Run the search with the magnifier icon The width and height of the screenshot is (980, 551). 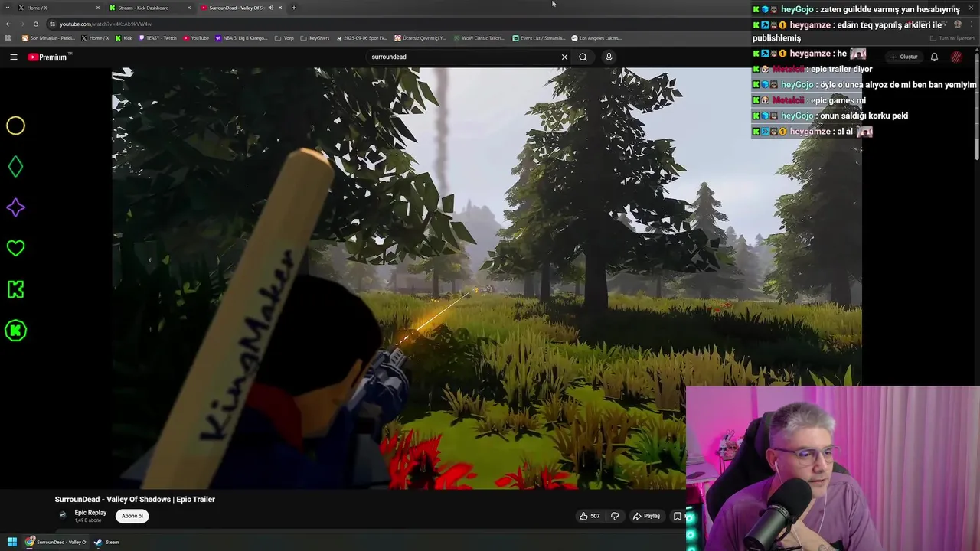pos(583,57)
